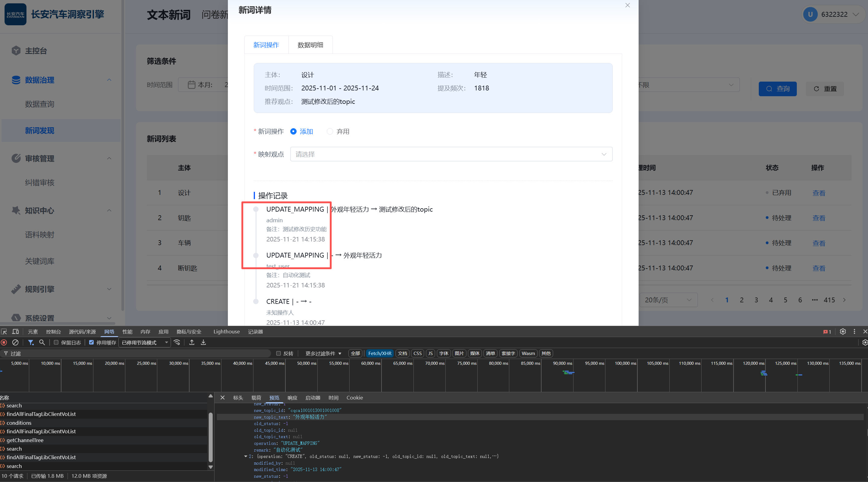This screenshot has width=868, height=482.
Task: Click the clear network log icon
Action: click(15, 342)
